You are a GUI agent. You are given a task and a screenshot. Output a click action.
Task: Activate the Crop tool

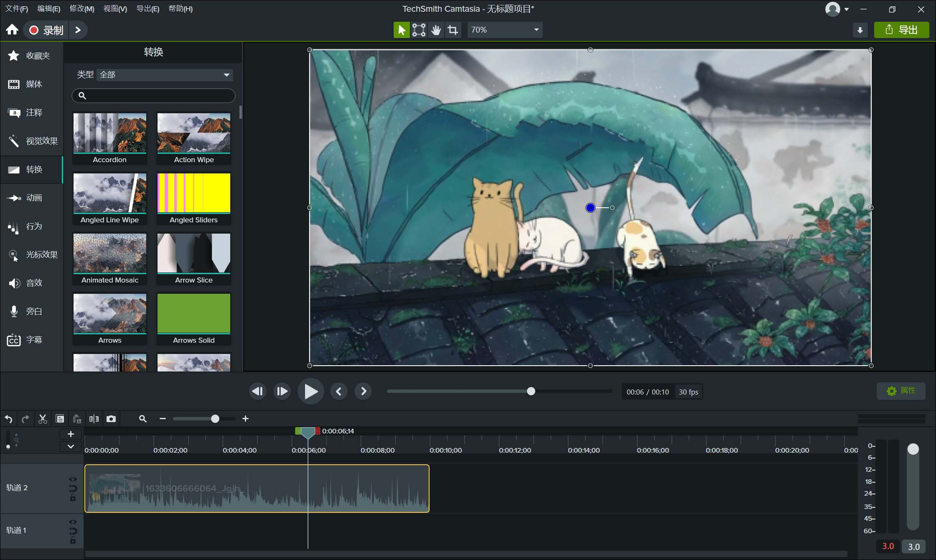coord(453,30)
